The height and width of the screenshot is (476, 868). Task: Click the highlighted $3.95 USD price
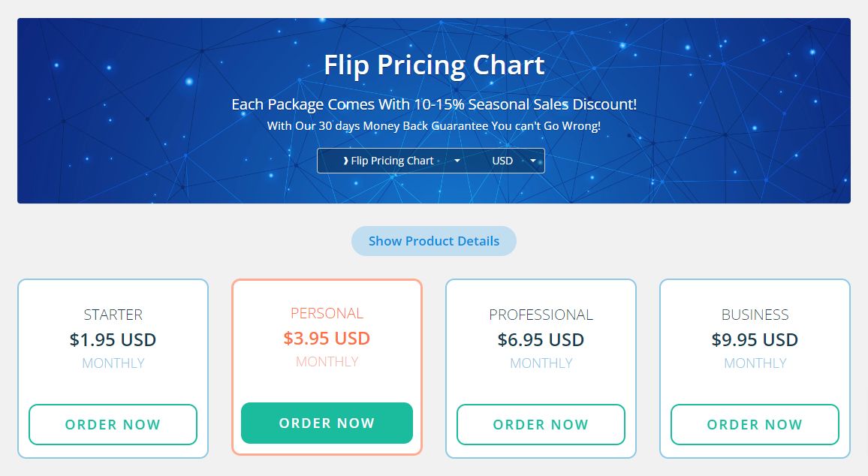pos(327,338)
